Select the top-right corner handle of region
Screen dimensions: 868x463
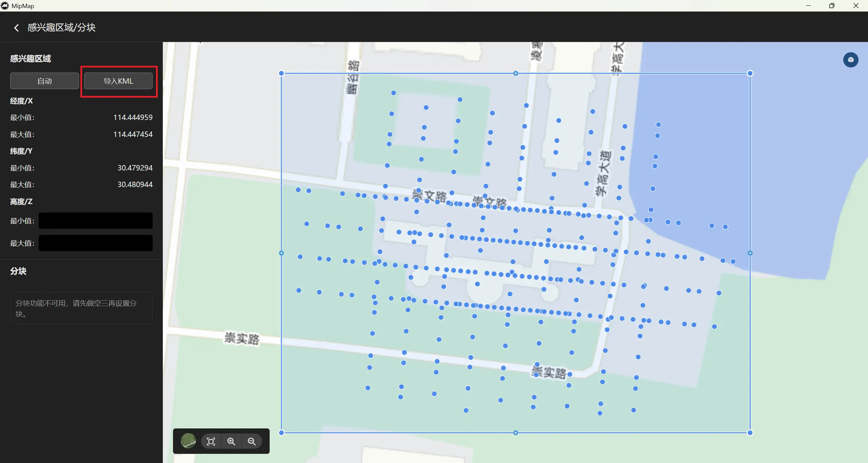[x=750, y=73]
